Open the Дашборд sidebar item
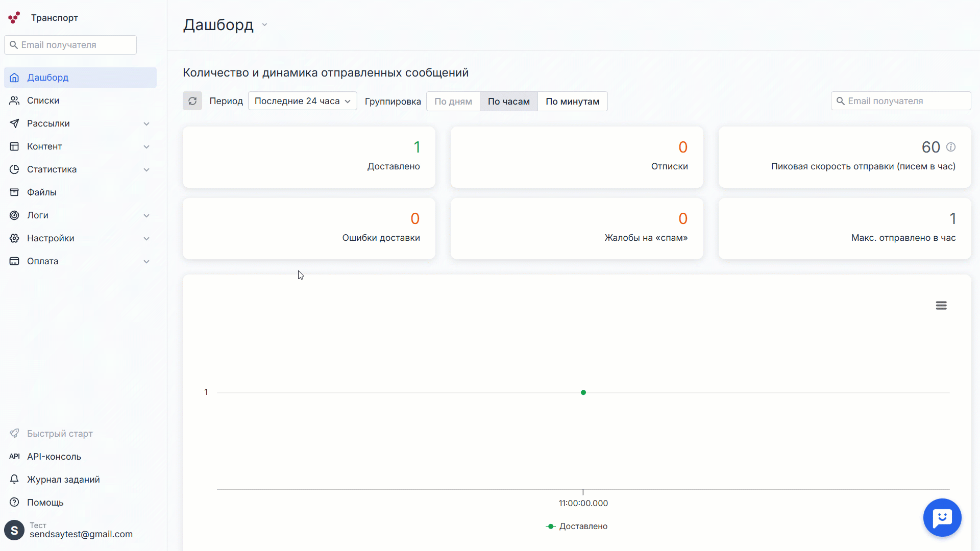Screen dimensions: 980x551 pos(47,78)
